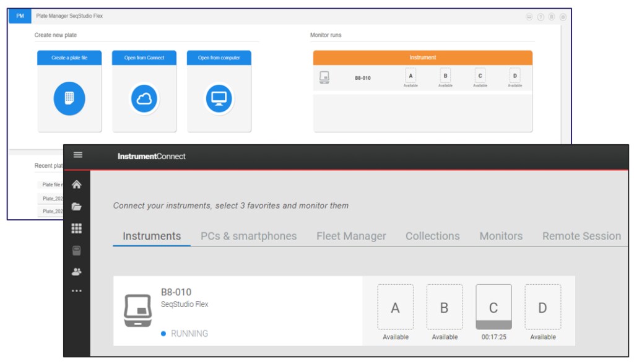Open the InstrumentConnect hamburger menu
The image size is (634, 364).
(78, 155)
